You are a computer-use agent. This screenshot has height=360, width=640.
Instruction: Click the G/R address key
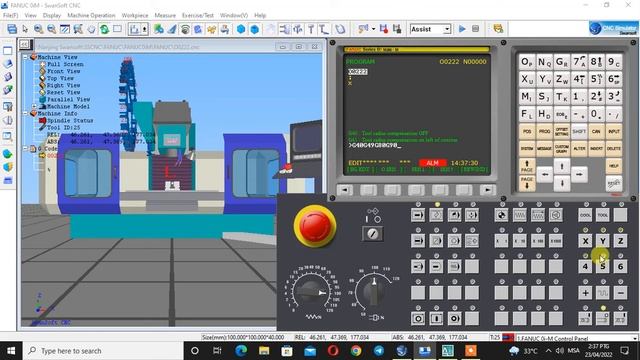click(562, 62)
